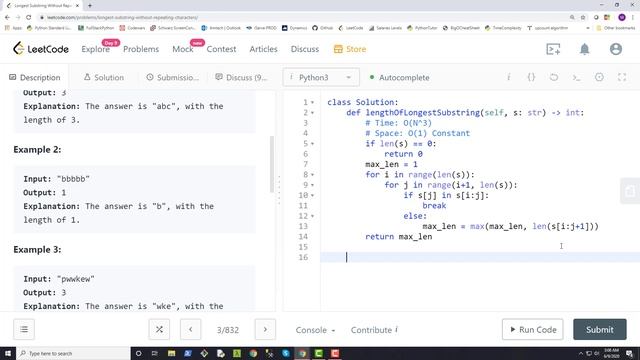Reload the page in Chrome
640x360 pixels.
click(29, 17)
